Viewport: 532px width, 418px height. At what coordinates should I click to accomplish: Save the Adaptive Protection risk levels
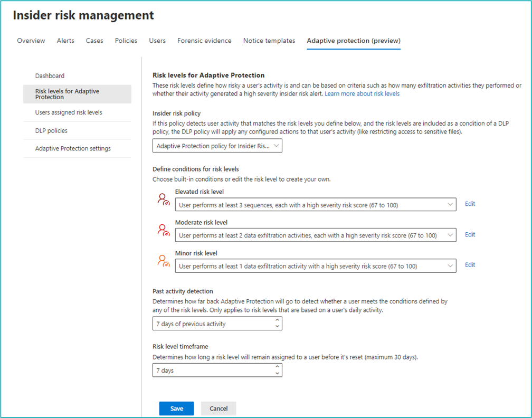point(176,408)
